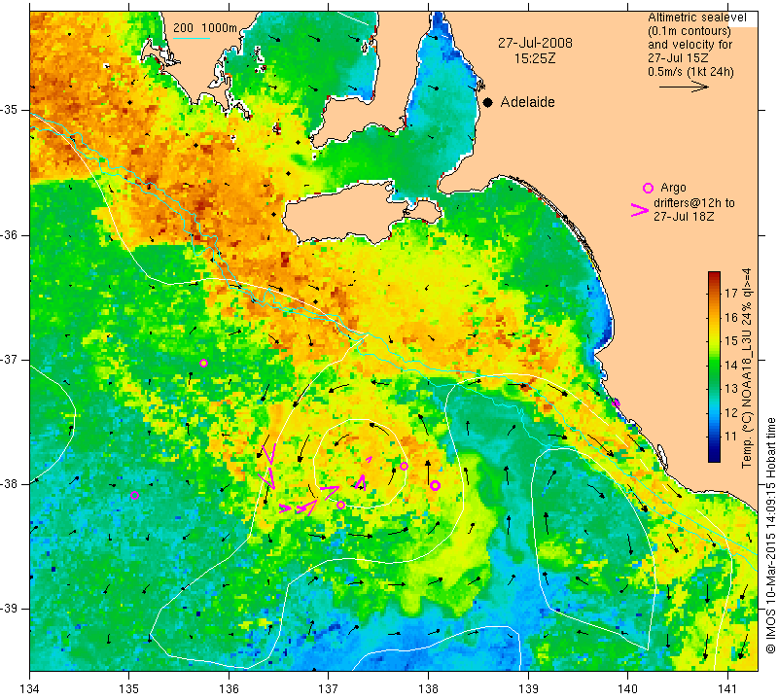Click the 27-Jul-2008 date label
The height and width of the screenshot is (700, 778).
tap(535, 43)
